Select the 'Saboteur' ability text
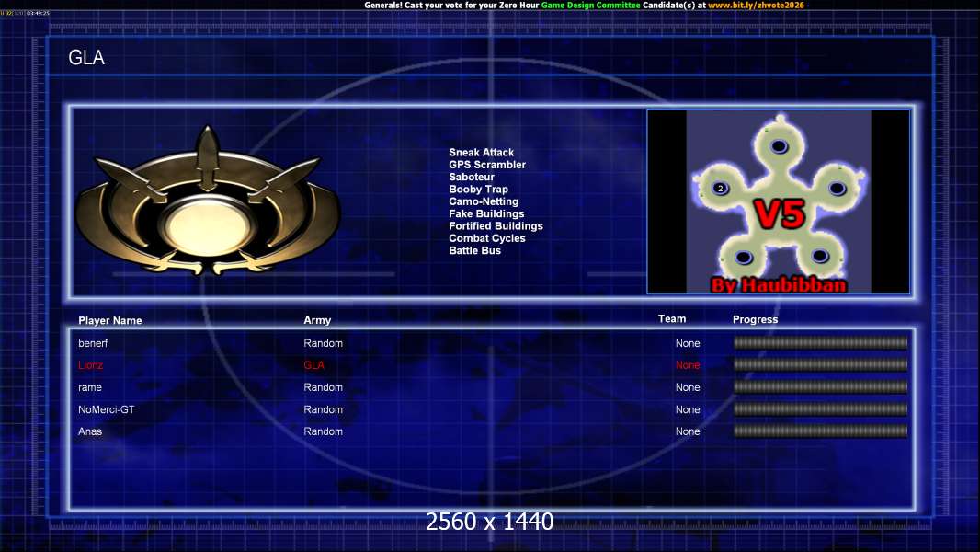 [x=472, y=177]
